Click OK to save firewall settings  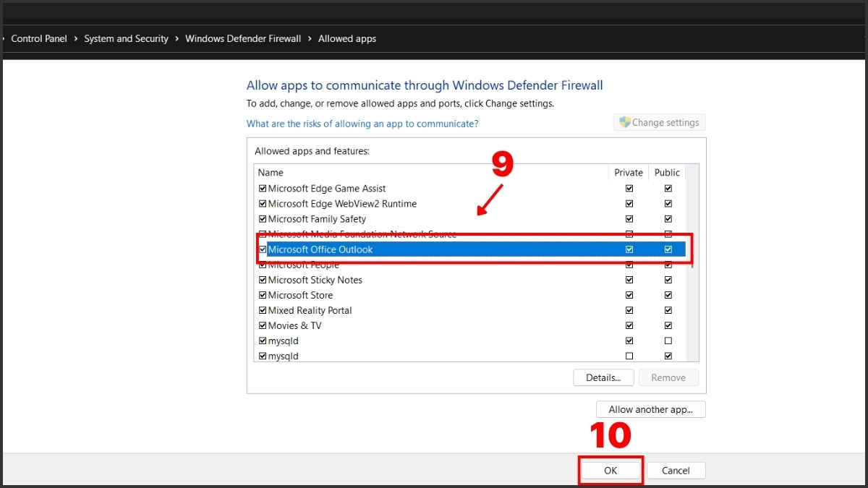coord(610,471)
